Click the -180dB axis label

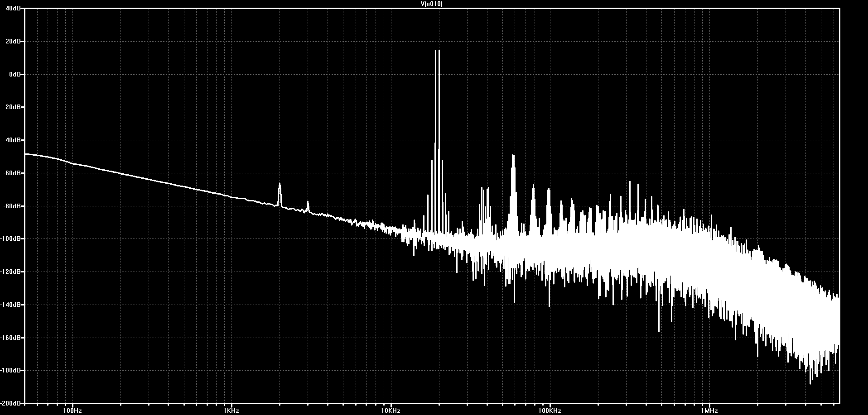click(x=11, y=371)
